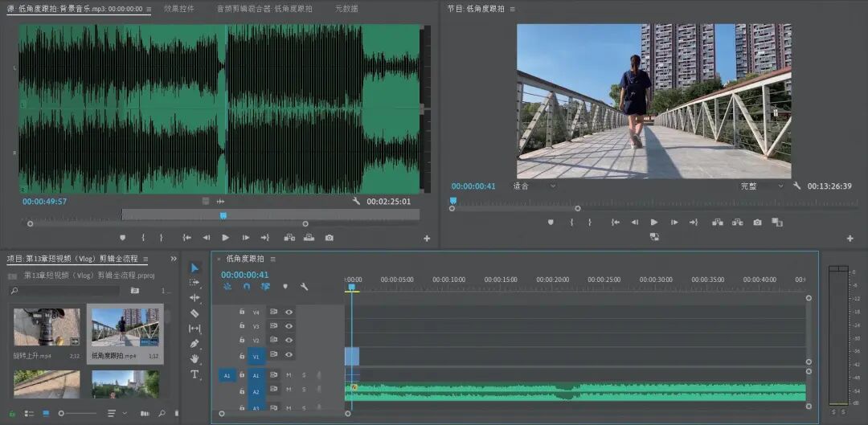Screen dimensions: 868x425
Task: Select V1 track target button
Action: [x=256, y=357]
